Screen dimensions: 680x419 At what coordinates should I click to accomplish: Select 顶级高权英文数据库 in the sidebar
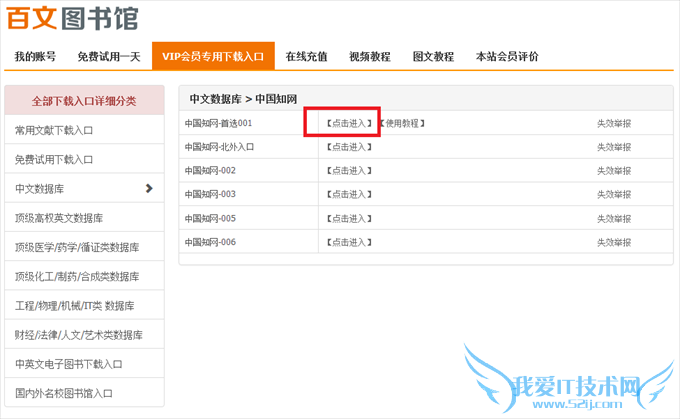pyautogui.click(x=84, y=218)
